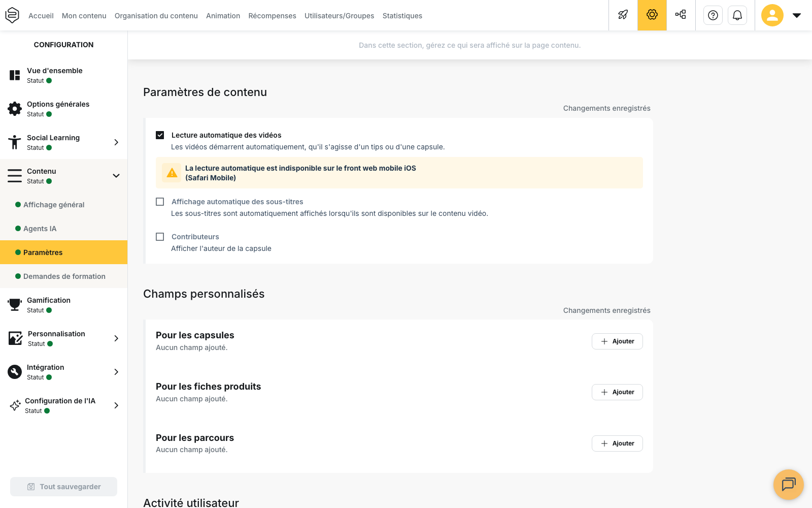Add a custom field for parcours

617,443
